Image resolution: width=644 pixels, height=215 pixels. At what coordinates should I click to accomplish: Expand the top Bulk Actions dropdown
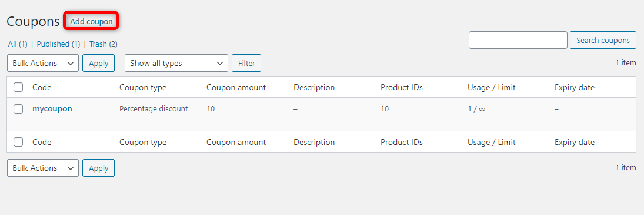pos(43,63)
